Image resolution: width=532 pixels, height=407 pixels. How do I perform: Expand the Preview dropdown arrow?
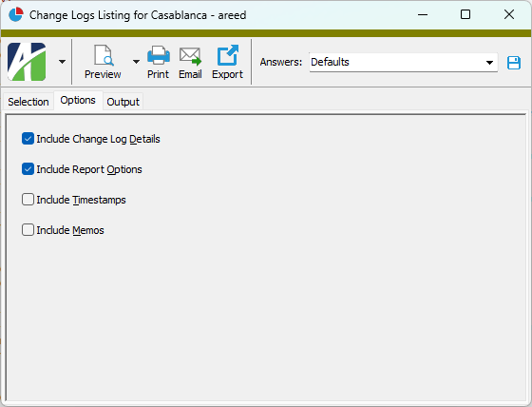(136, 62)
